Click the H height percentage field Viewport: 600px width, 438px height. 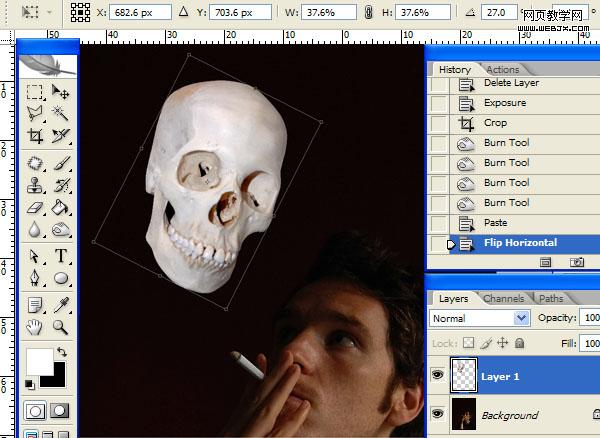pyautogui.click(x=423, y=13)
